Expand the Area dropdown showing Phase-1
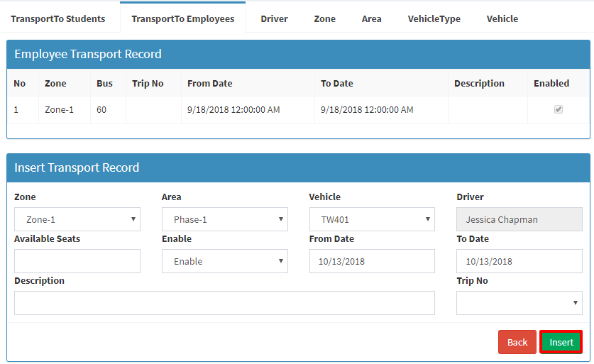 (x=225, y=219)
